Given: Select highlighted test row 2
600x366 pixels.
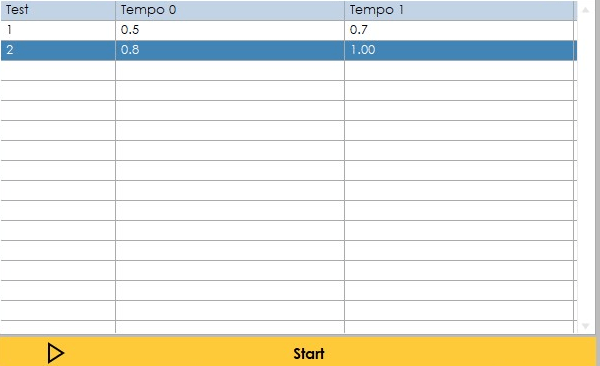Looking at the screenshot, I should point(289,50).
